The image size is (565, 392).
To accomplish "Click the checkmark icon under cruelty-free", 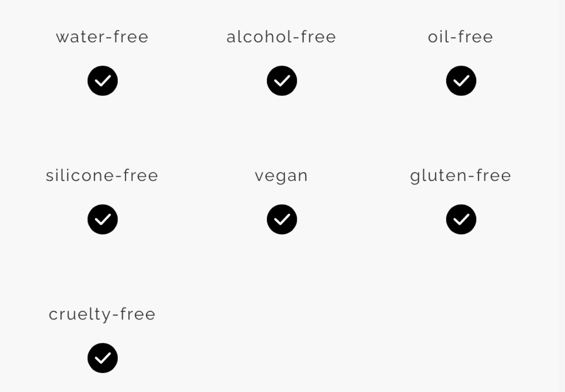I will point(102,358).
